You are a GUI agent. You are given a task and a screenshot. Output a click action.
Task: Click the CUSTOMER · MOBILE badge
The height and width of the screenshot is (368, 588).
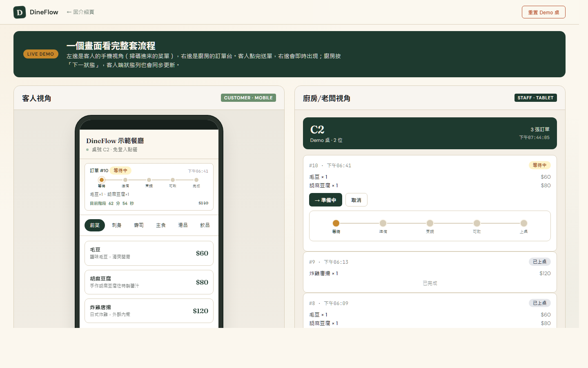pos(248,98)
